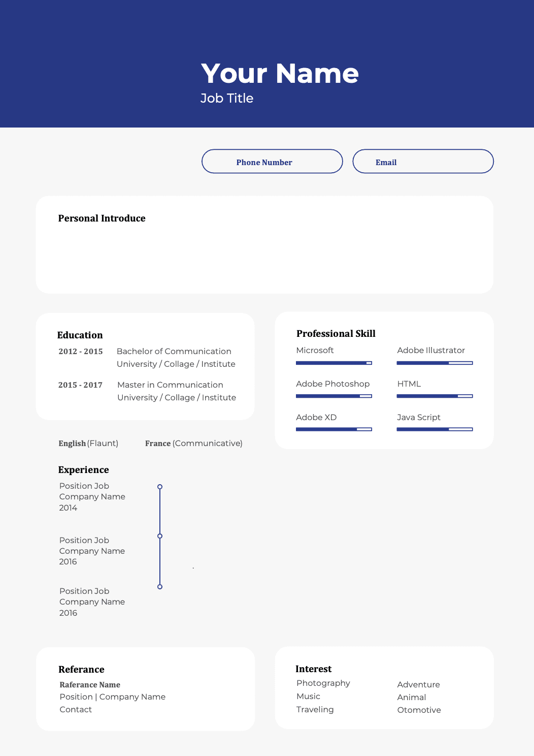
Task: Select the Music interest
Action: (308, 696)
